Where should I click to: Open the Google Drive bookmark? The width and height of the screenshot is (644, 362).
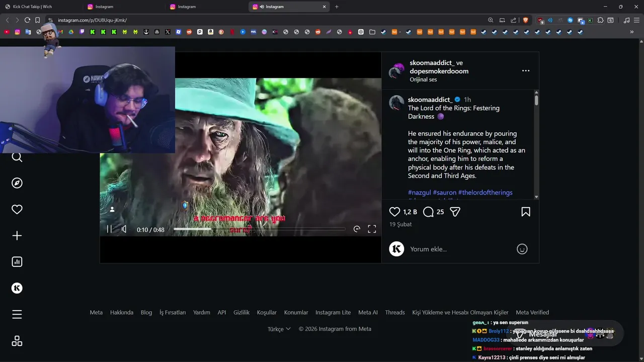click(71, 32)
